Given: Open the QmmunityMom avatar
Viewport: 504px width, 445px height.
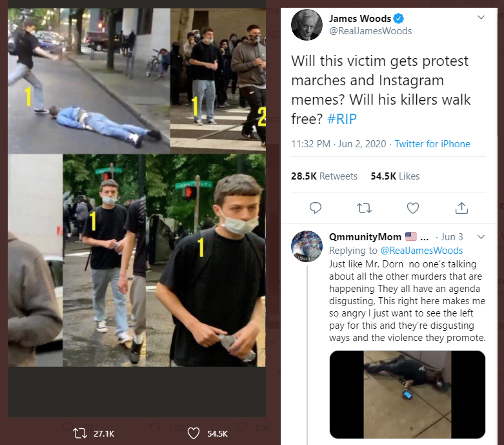Looking at the screenshot, I should 307,246.
